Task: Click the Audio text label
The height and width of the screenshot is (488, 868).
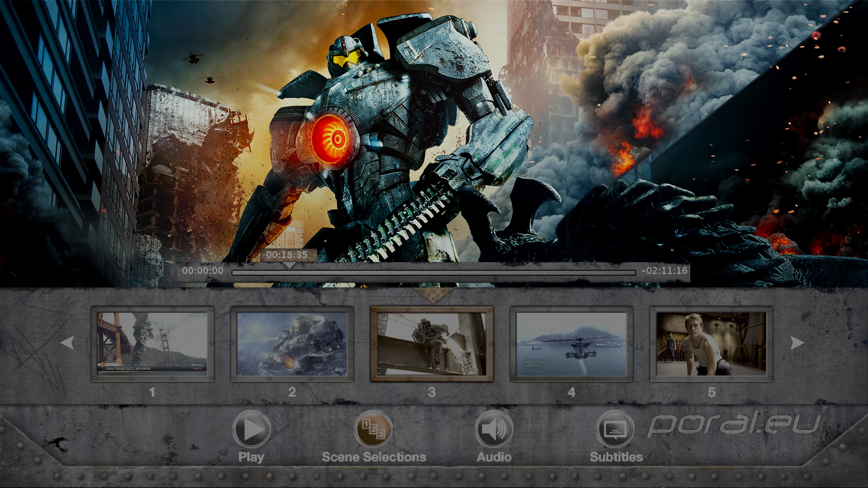Action: pos(494,457)
